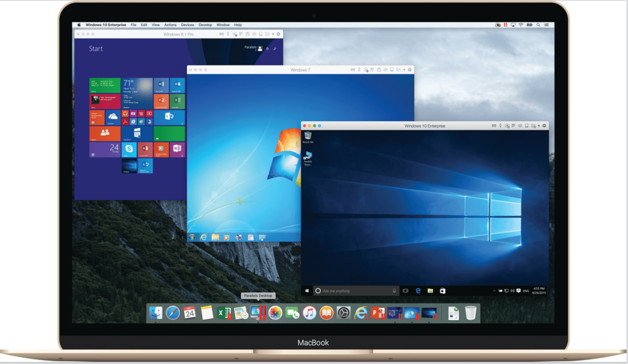The height and width of the screenshot is (364, 628).
Task: Open the OneNote tile on Start screen
Action: click(177, 149)
